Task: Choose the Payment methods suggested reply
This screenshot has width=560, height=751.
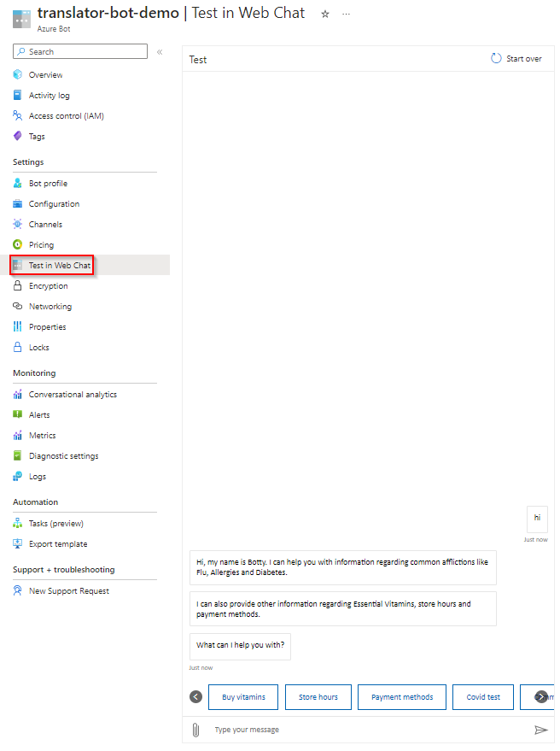Action: coord(402,697)
